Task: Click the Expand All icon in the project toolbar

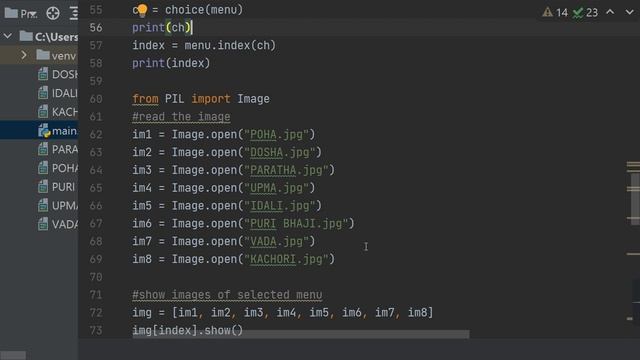Action: [73, 13]
